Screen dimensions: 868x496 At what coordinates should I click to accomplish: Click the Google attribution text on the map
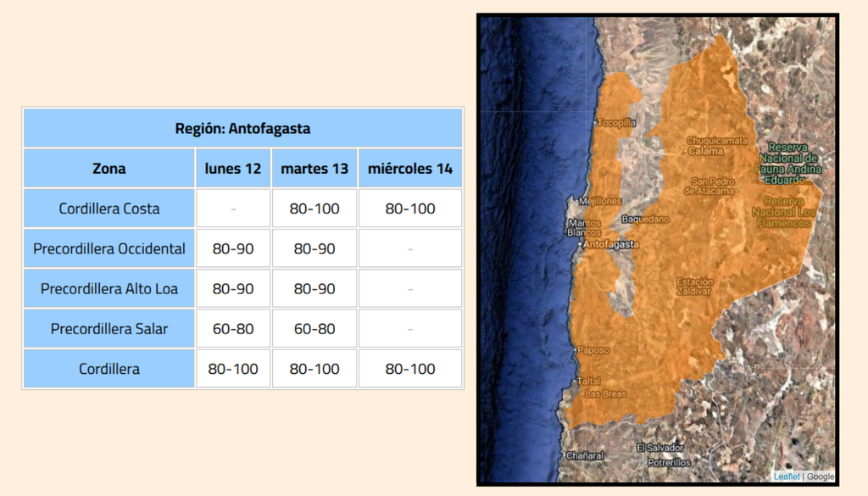pyautogui.click(x=821, y=476)
